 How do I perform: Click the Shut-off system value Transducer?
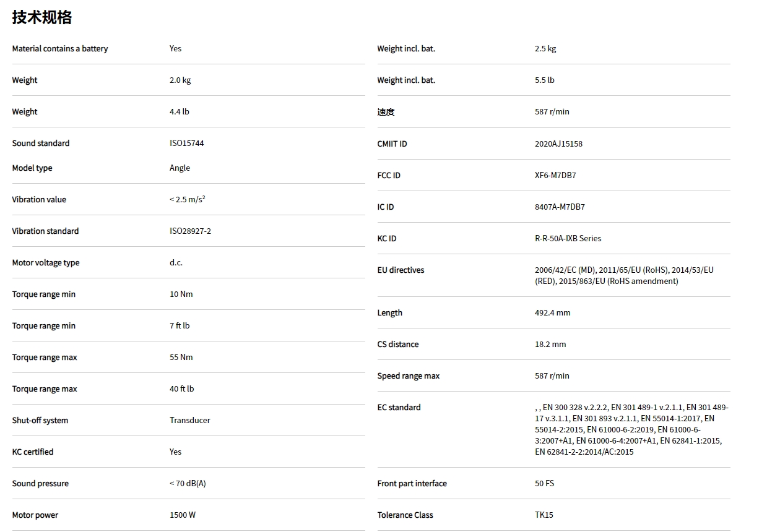(190, 421)
